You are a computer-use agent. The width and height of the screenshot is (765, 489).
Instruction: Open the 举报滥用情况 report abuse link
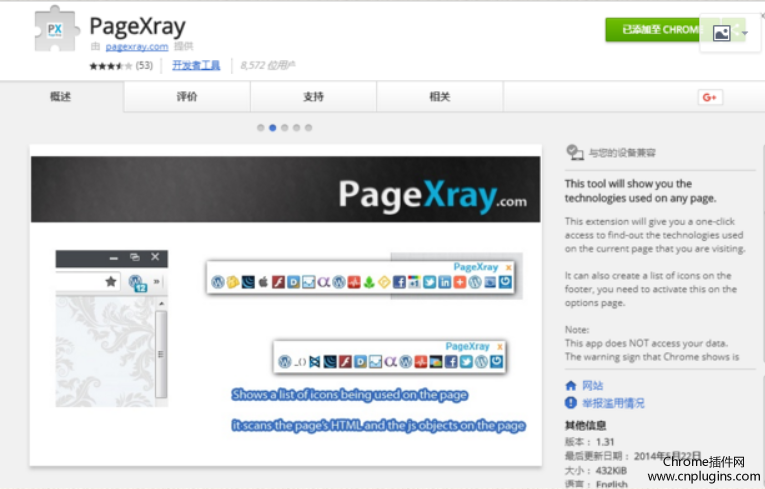pos(613,403)
